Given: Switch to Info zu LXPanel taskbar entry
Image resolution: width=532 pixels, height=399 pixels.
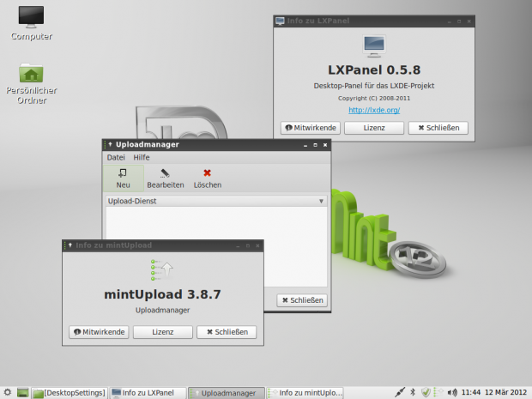Looking at the screenshot, I should (148, 393).
